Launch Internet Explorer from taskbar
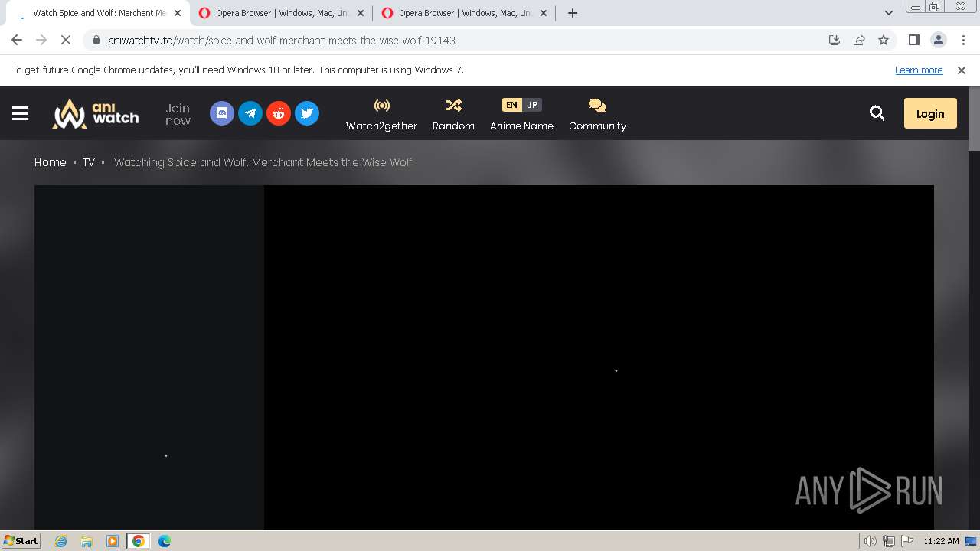This screenshot has height=551, width=980. tap(61, 541)
